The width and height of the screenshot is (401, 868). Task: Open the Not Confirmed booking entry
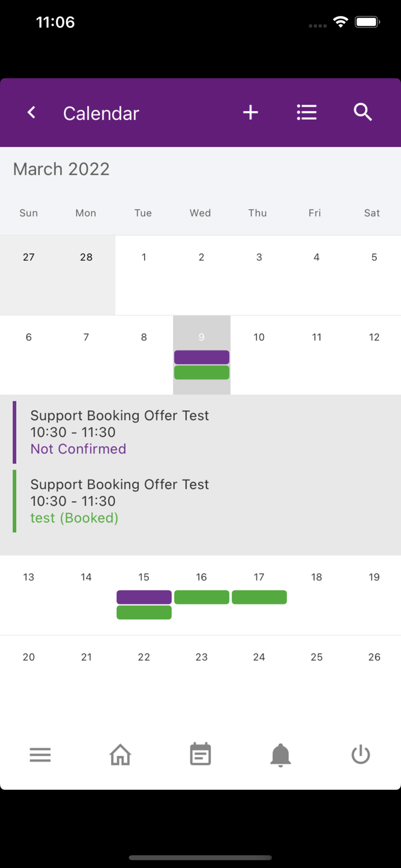120,432
